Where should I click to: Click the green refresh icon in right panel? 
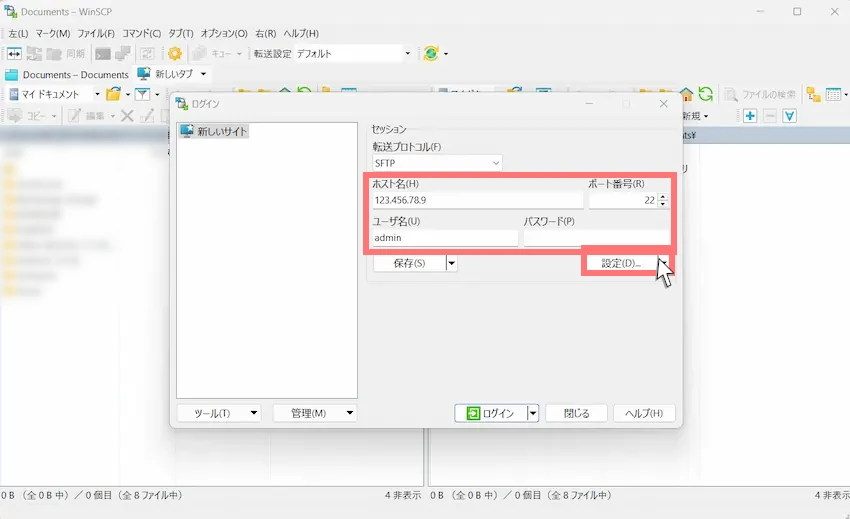tap(705, 94)
